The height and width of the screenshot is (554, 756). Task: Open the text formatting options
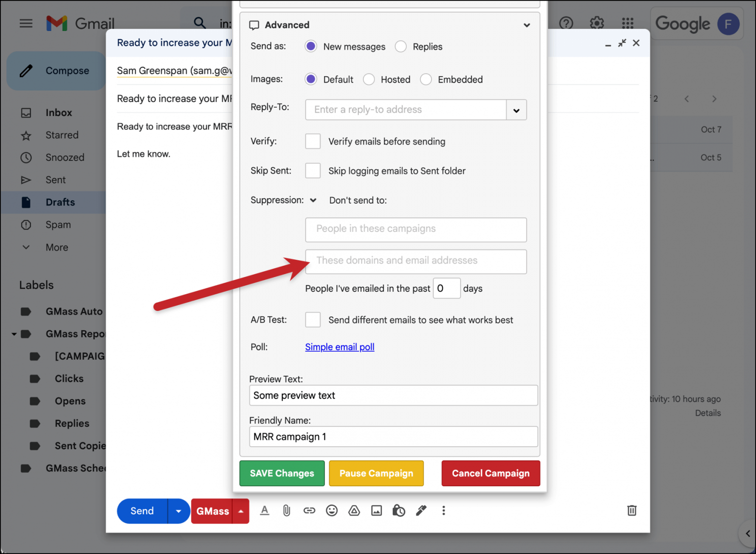[264, 511]
